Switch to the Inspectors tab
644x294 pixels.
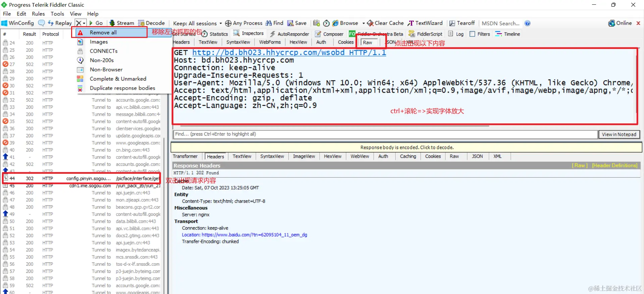pyautogui.click(x=249, y=34)
